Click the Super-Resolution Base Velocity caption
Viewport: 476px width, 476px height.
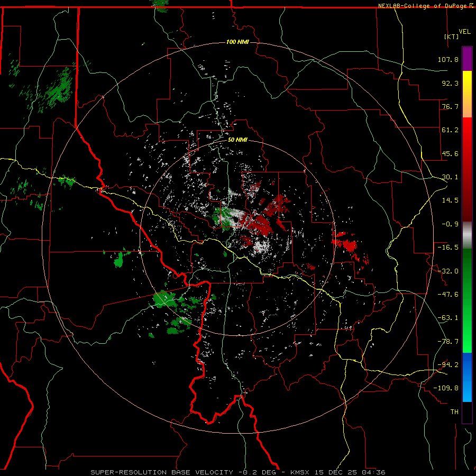[238, 472]
